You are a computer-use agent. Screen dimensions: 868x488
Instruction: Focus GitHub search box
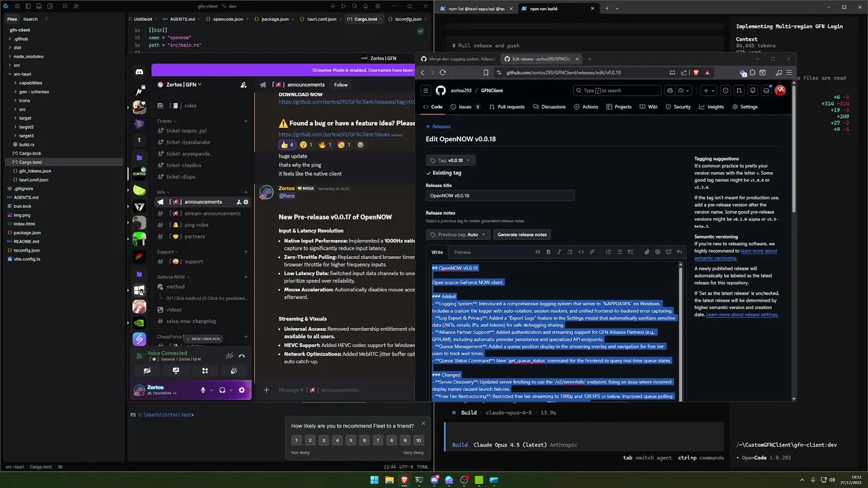pyautogui.click(x=617, y=90)
